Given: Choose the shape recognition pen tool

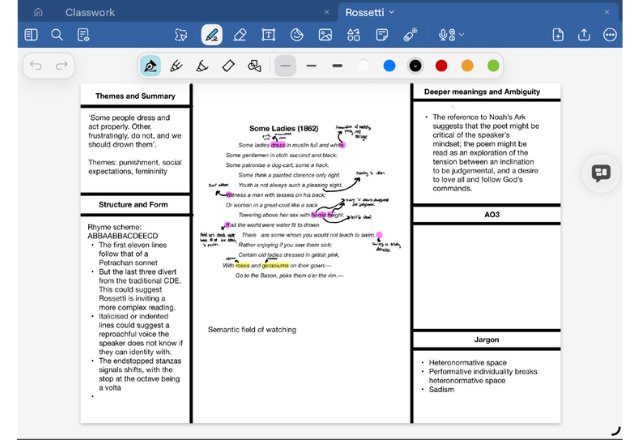Looking at the screenshot, I should tap(254, 66).
